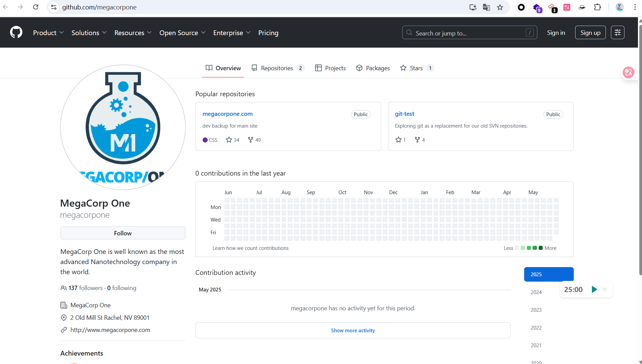Switch to the Repositories tab

(278, 68)
